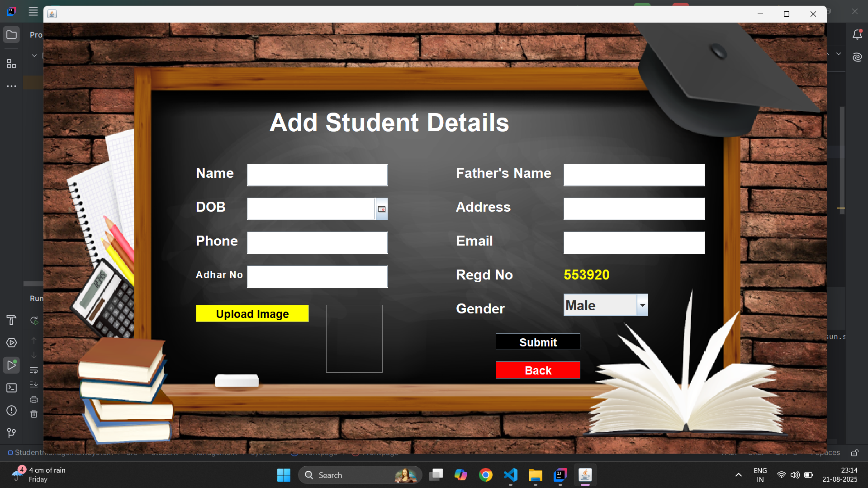868x488 pixels.
Task: Open the DOB calendar picker icon
Action: [x=382, y=209]
